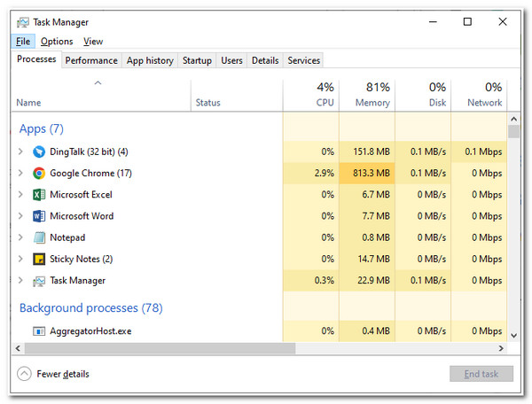Expand the Google Chrome (17) process group

[20, 173]
